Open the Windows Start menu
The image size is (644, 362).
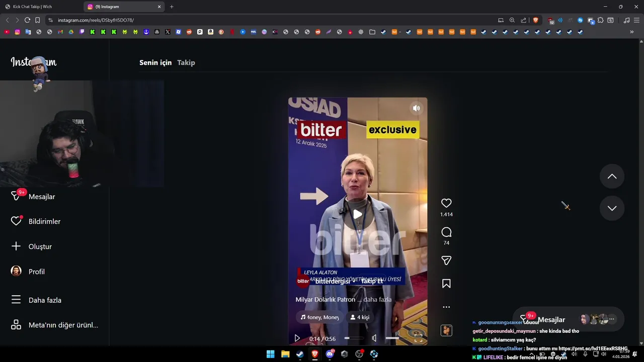(x=271, y=354)
